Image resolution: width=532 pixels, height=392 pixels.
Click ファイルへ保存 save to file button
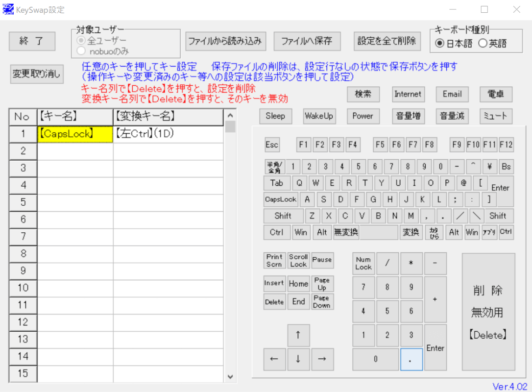pos(307,41)
